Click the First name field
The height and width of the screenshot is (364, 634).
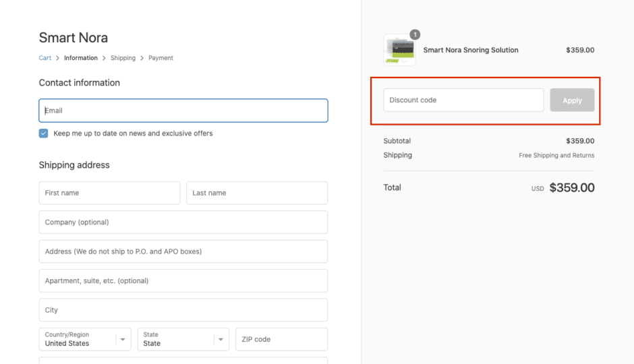(x=109, y=193)
